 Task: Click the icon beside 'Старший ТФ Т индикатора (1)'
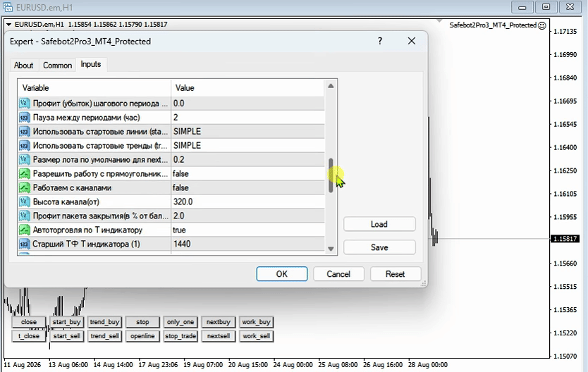click(25, 244)
